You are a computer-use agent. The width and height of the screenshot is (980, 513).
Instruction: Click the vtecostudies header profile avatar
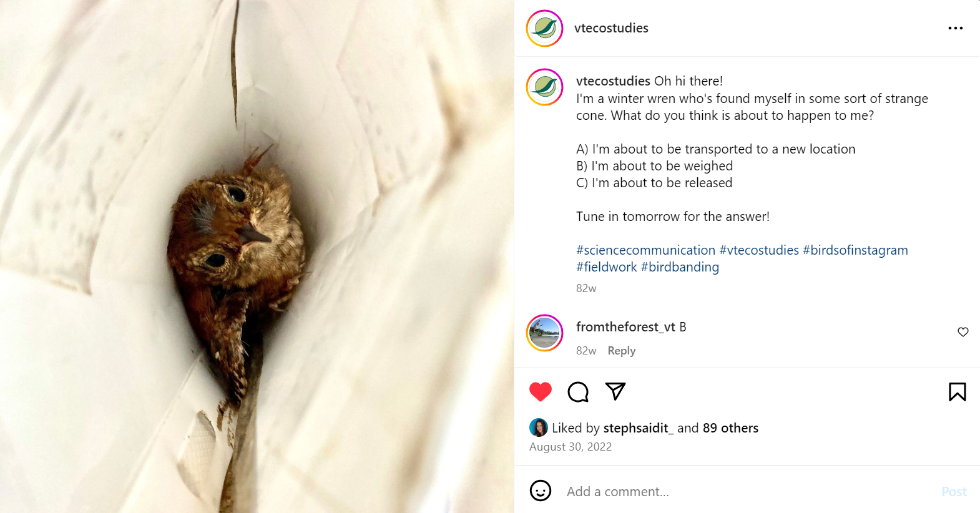pos(544,28)
